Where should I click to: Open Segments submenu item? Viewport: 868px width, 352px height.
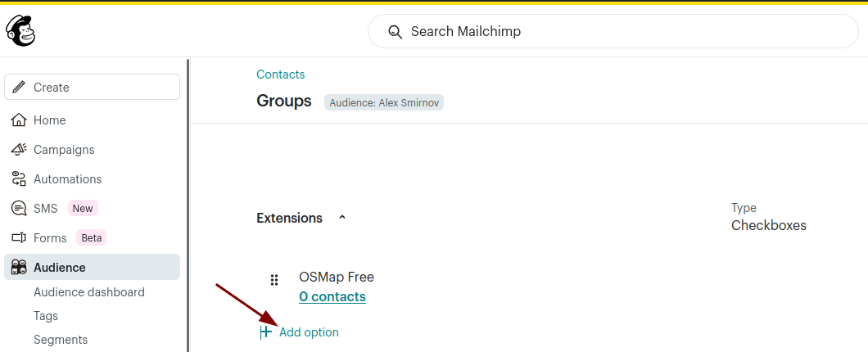[61, 339]
